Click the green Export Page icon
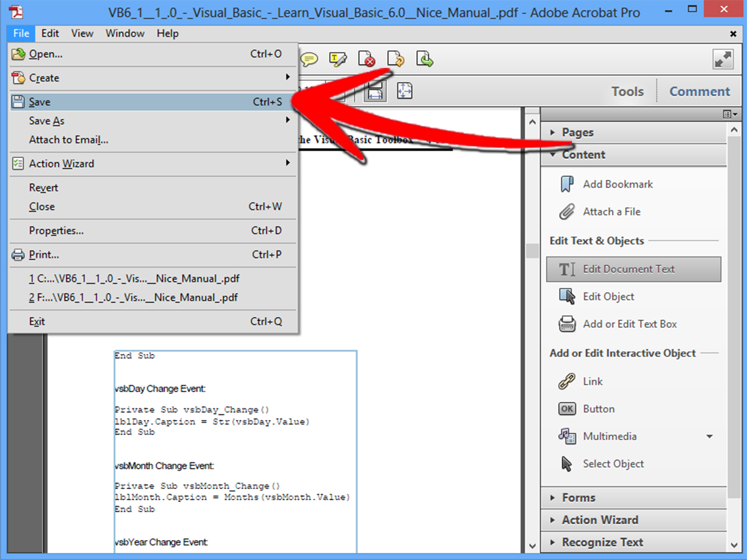747x560 pixels. pos(425,58)
